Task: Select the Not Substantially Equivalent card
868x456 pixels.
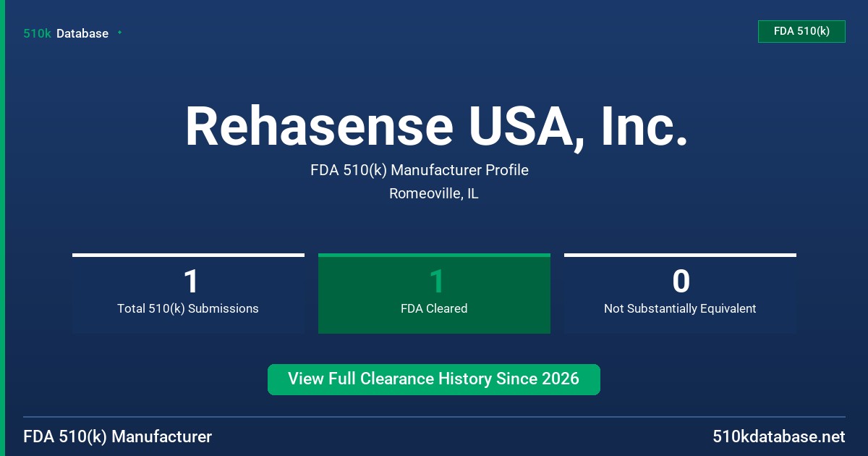Action: click(x=680, y=293)
